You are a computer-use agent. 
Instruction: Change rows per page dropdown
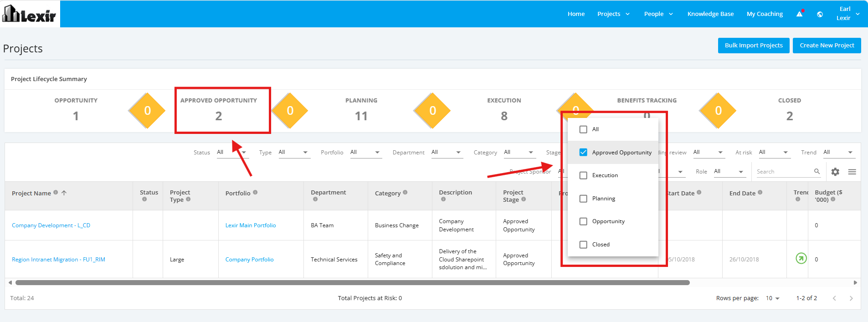point(773,298)
